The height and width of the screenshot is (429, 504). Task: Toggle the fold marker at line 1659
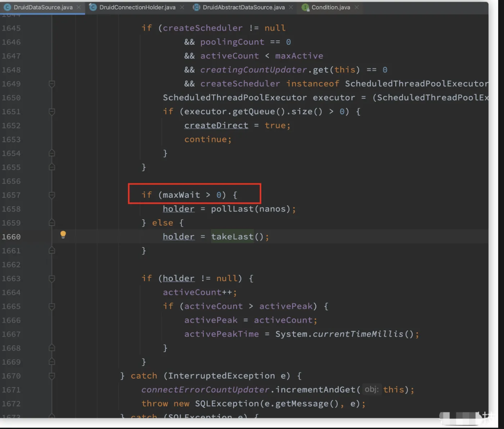[52, 223]
